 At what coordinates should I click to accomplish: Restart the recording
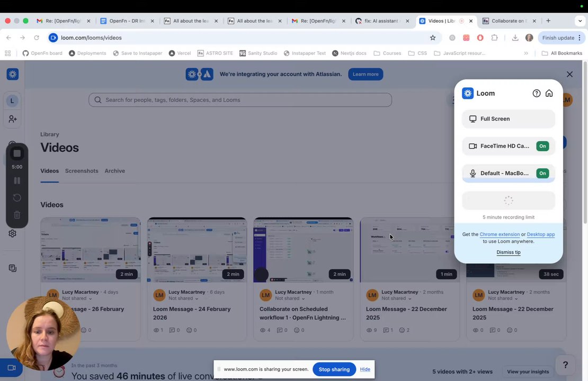(x=17, y=197)
